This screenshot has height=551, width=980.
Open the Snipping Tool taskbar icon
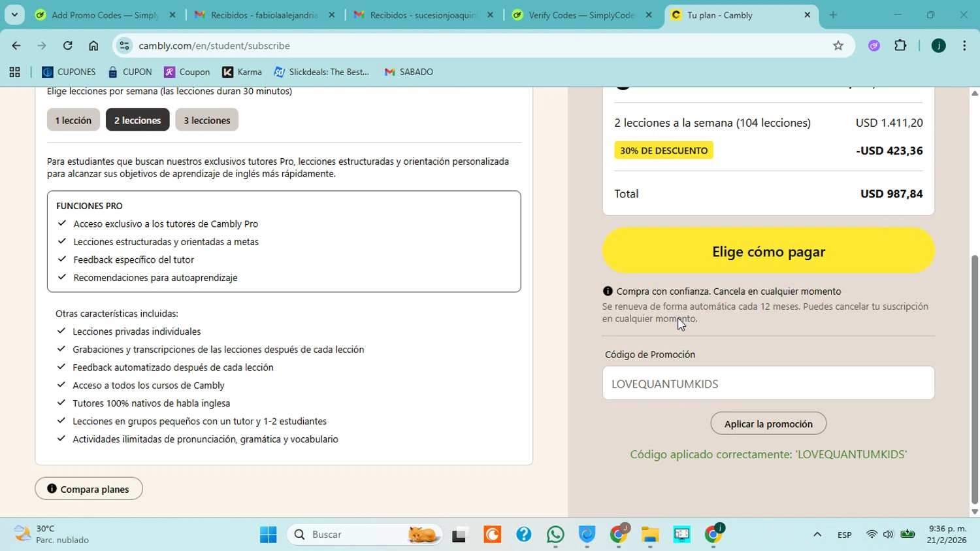[x=681, y=535]
